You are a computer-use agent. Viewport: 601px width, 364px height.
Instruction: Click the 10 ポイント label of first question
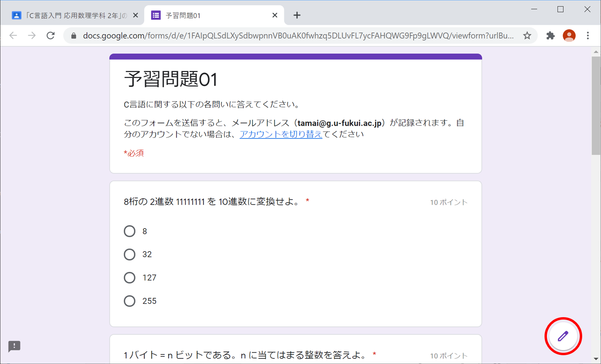pos(449,202)
